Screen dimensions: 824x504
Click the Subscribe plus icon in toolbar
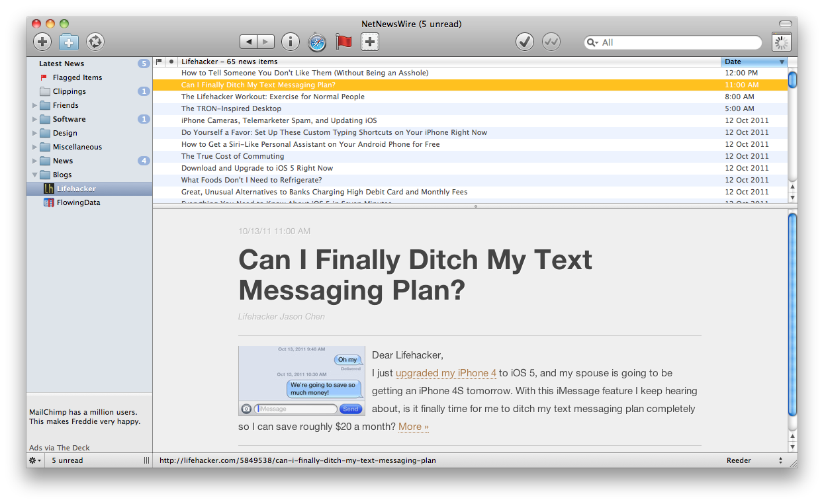(x=42, y=42)
